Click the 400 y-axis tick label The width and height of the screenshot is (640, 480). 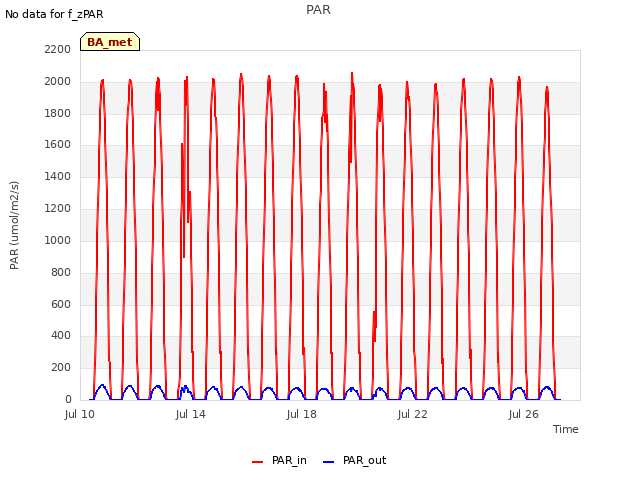point(61,336)
